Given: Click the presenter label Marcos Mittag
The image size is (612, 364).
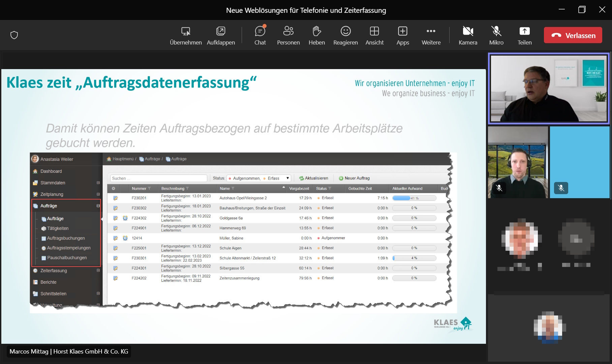Looking at the screenshot, I should [69, 352].
